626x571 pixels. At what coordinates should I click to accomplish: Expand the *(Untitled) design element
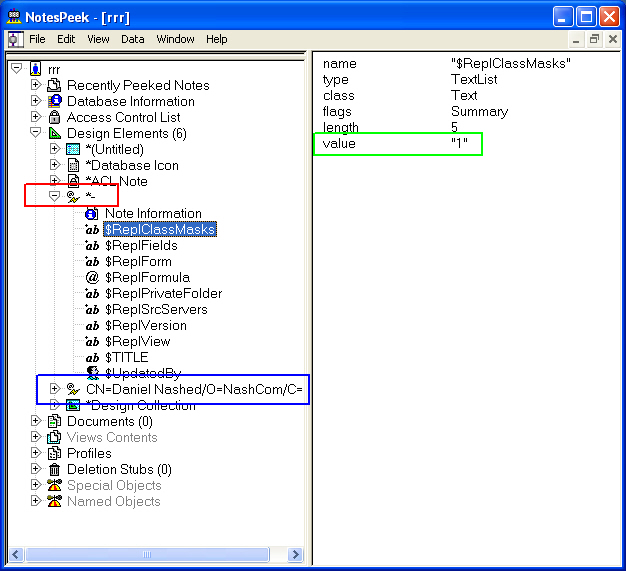point(54,149)
